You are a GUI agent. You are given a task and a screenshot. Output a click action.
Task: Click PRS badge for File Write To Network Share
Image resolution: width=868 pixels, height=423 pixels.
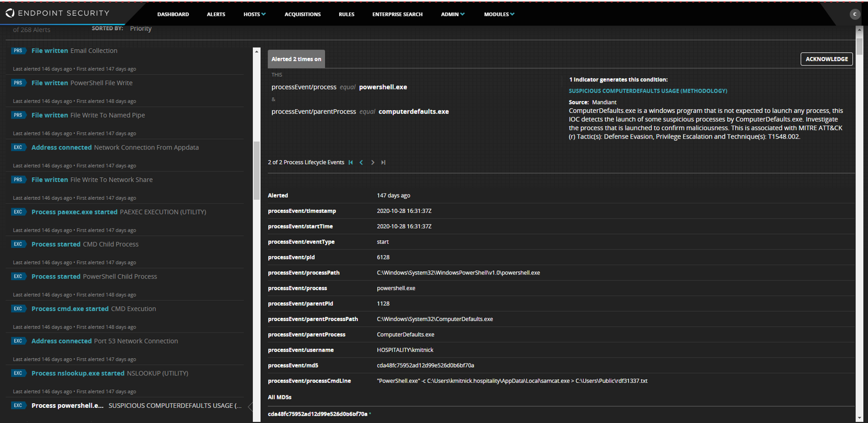coord(18,180)
